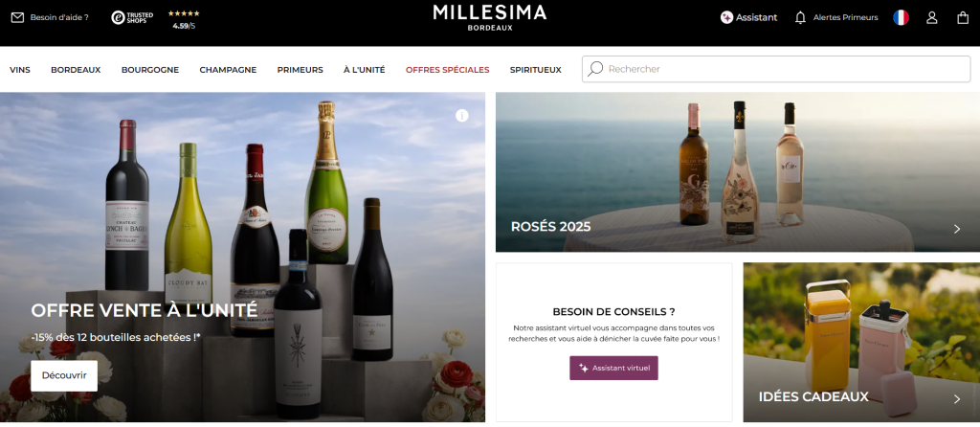Open the CHAMPAGNE menu item

click(228, 70)
